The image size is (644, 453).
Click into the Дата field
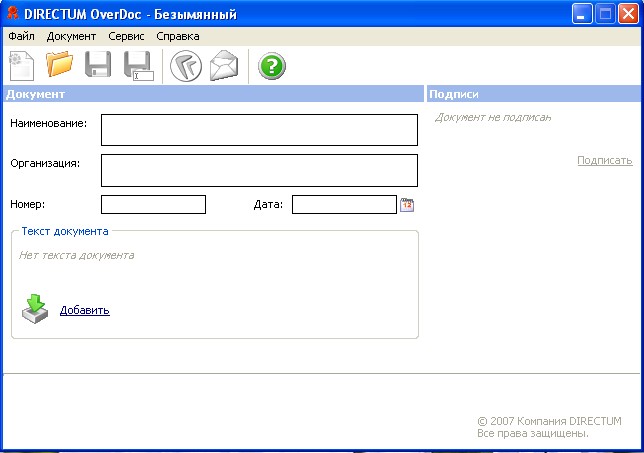point(344,204)
